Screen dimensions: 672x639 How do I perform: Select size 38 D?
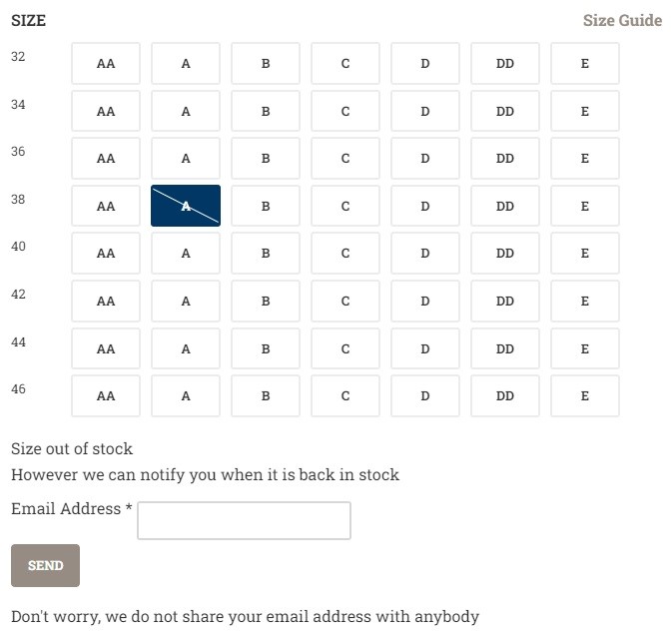click(425, 207)
